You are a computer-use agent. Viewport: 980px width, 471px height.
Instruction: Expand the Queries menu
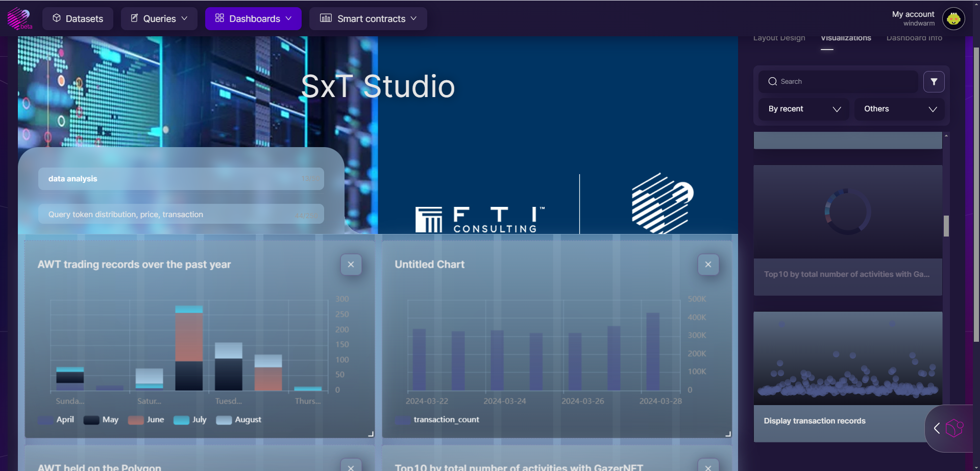(x=159, y=19)
